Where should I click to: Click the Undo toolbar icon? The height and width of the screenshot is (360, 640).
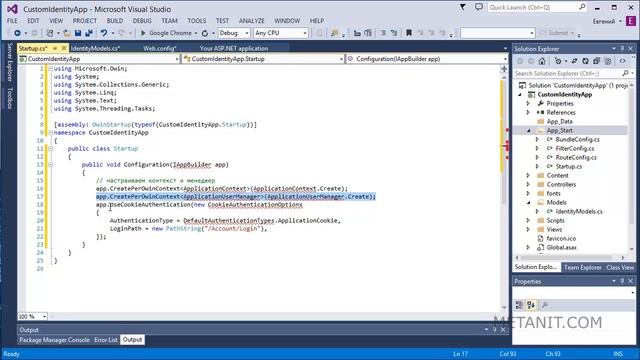pos(104,33)
